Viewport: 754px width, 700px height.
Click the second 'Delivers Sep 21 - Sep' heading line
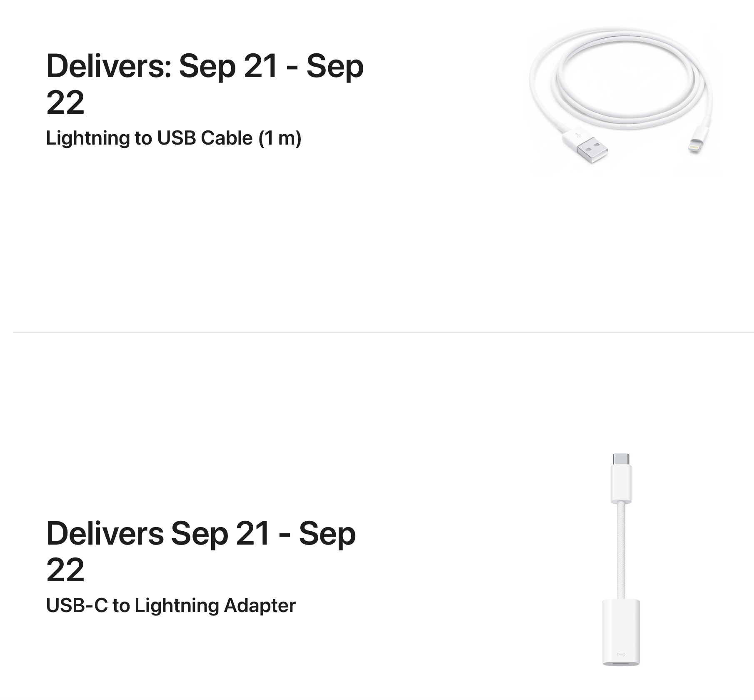click(201, 533)
